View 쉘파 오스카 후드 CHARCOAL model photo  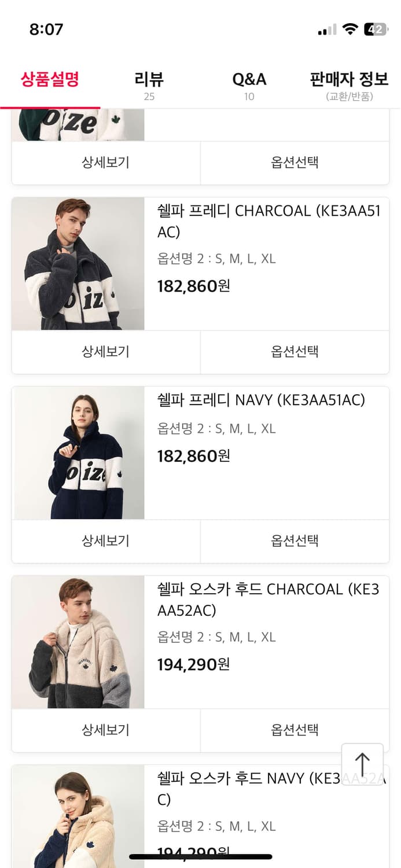click(x=78, y=642)
